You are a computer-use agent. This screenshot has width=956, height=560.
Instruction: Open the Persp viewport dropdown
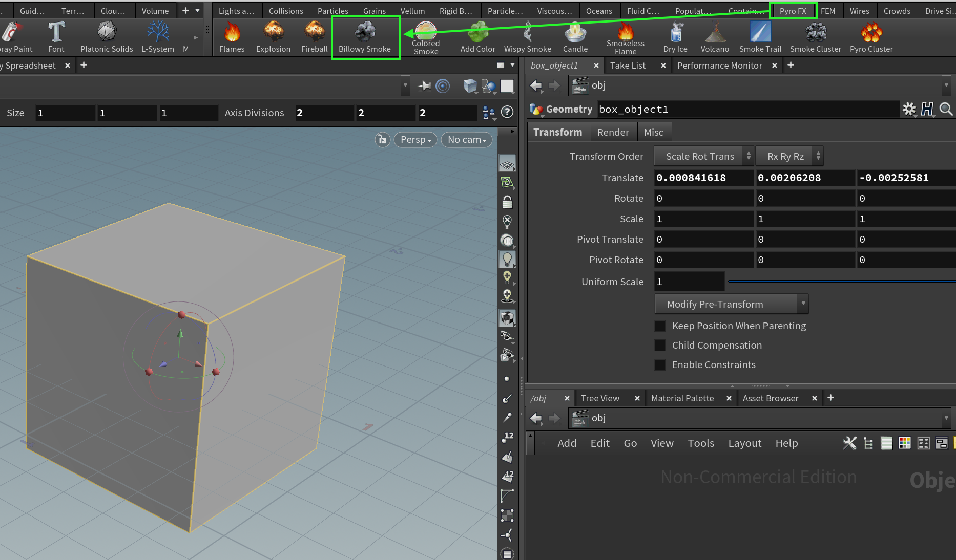(415, 139)
